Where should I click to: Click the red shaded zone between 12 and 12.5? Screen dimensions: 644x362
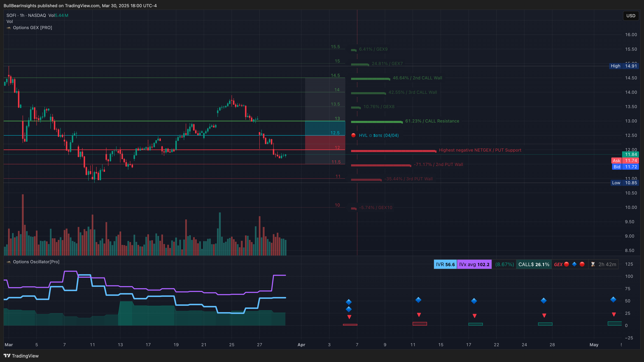(325, 143)
